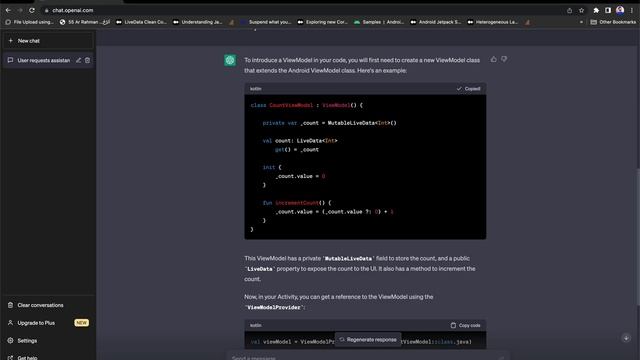Click the page vertical scrollbar
Image resolution: width=640 pixels, height=360 pixels.
pos(638,237)
